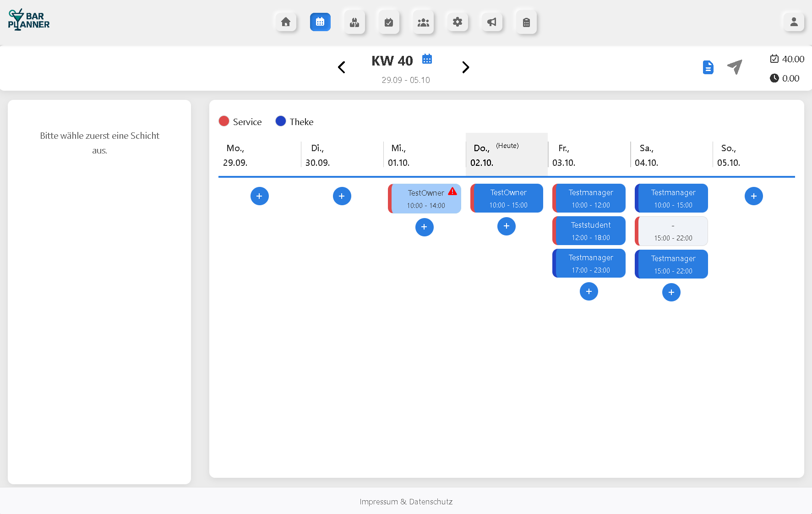812x514 pixels.
Task: Select the inventory boxes icon
Action: [354, 22]
